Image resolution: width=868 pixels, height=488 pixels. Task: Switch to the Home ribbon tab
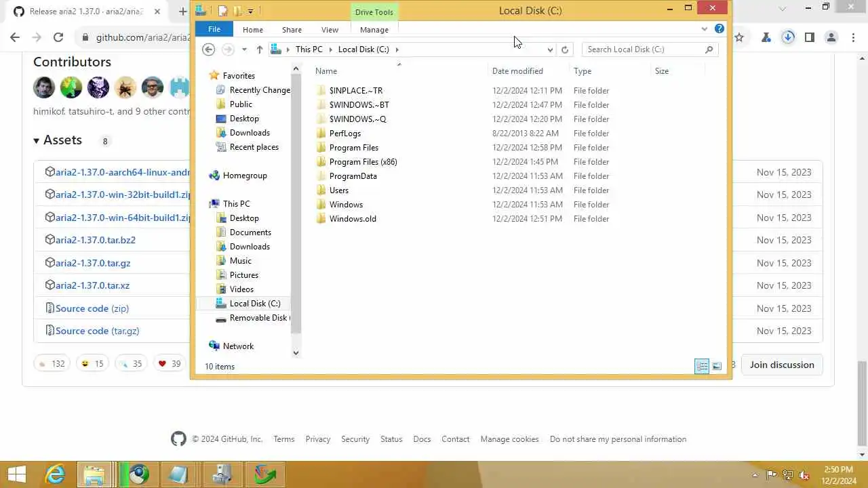click(252, 30)
